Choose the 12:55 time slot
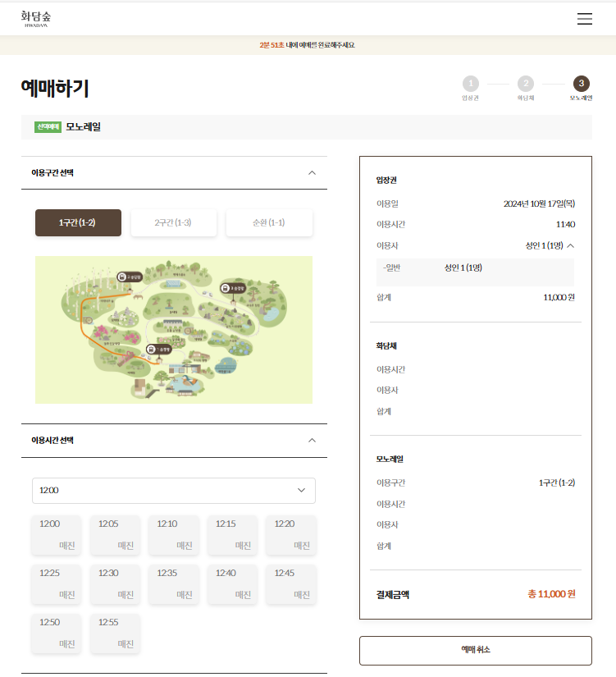616x677 pixels. pos(115,634)
